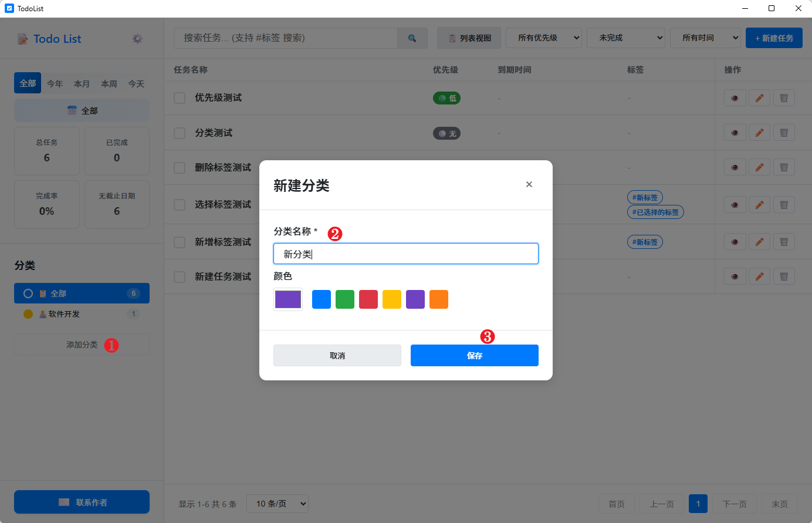The width and height of the screenshot is (812, 523).
Task: Click the magnifier search button
Action: click(412, 38)
